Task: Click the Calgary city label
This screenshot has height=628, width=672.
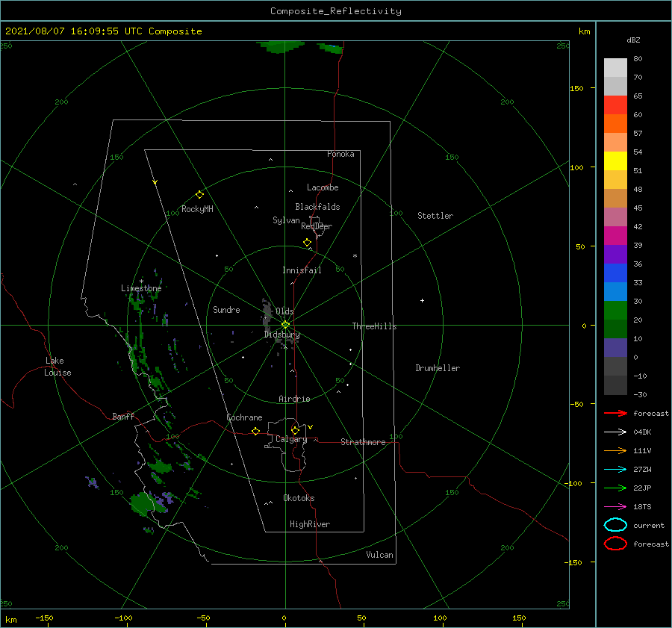Action: click(x=291, y=439)
